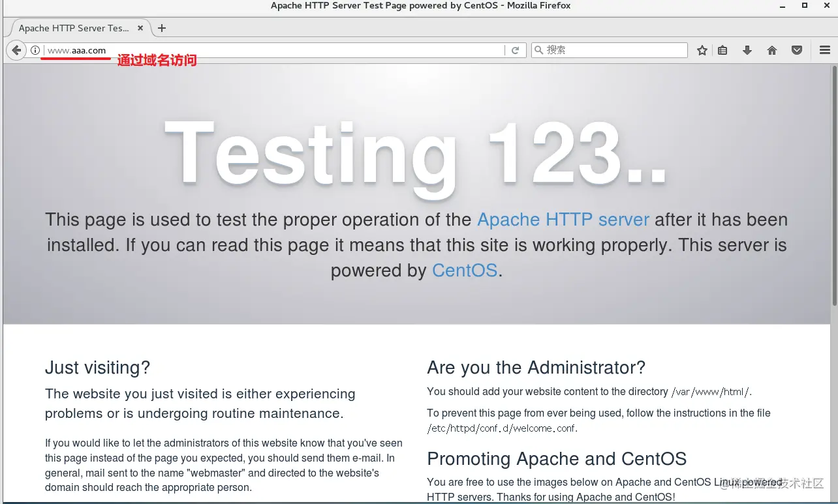This screenshot has width=838, height=504.
Task: Click the /etc/httpd/conf.d/welcome.conf path text
Action: click(501, 429)
